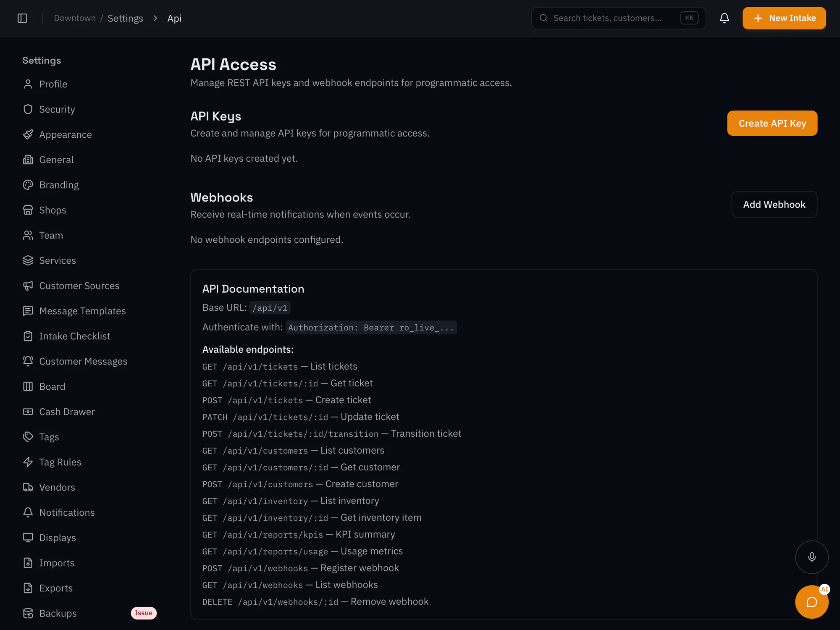Go to Notifications settings
The height and width of the screenshot is (630, 840).
coord(89,512)
